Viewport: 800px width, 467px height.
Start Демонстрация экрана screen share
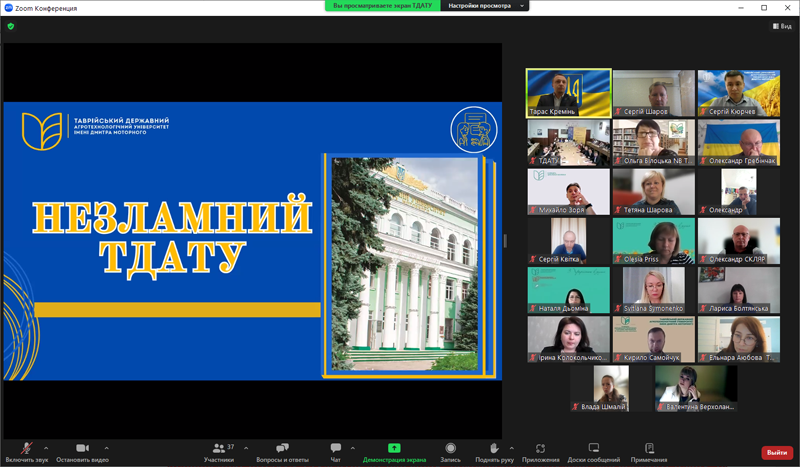coord(394,452)
